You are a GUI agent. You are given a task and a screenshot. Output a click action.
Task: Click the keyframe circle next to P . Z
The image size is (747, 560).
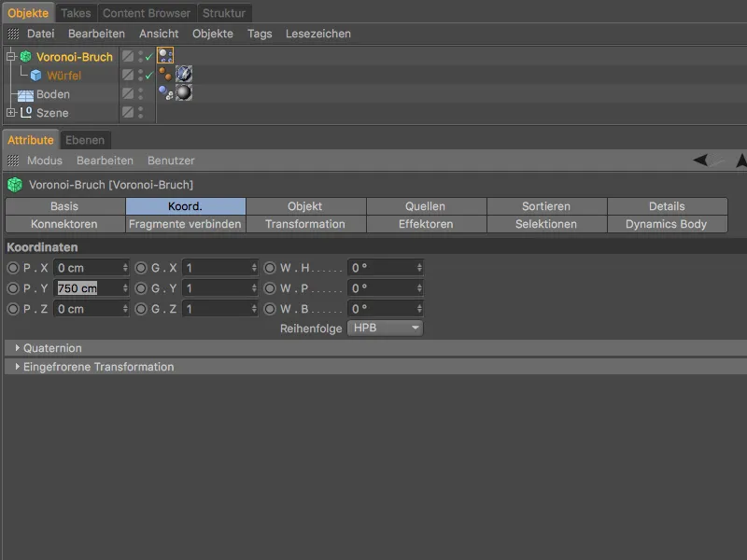click(13, 309)
